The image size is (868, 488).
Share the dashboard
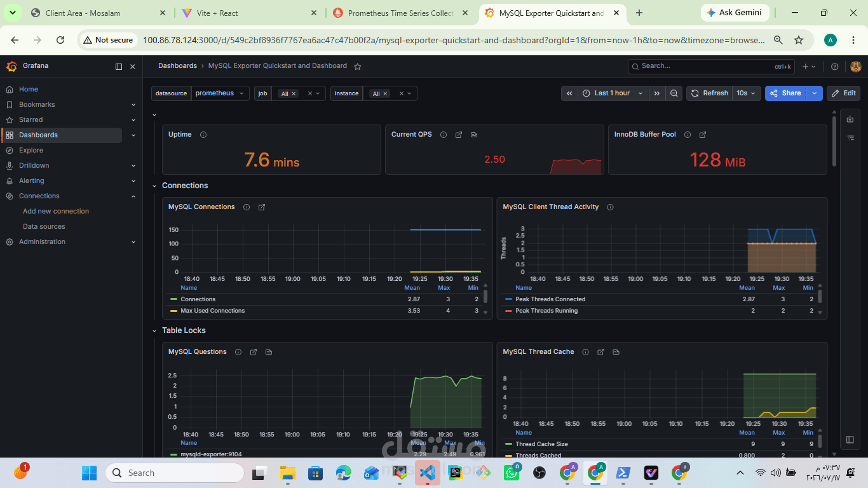(785, 93)
